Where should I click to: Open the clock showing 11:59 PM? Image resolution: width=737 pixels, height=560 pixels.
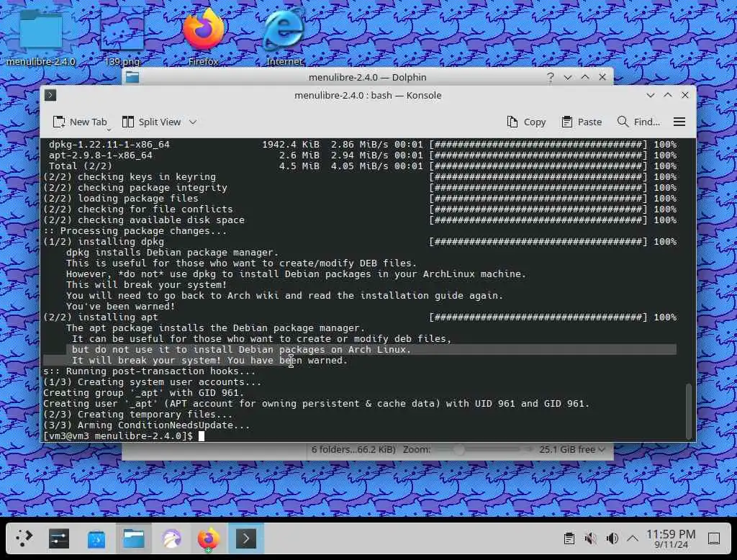coord(671,538)
